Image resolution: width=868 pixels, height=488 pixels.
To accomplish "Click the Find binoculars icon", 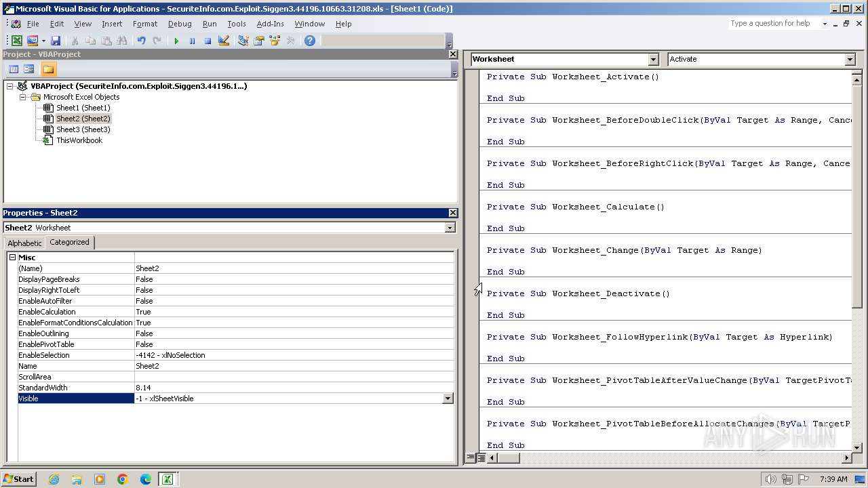I will click(x=122, y=41).
